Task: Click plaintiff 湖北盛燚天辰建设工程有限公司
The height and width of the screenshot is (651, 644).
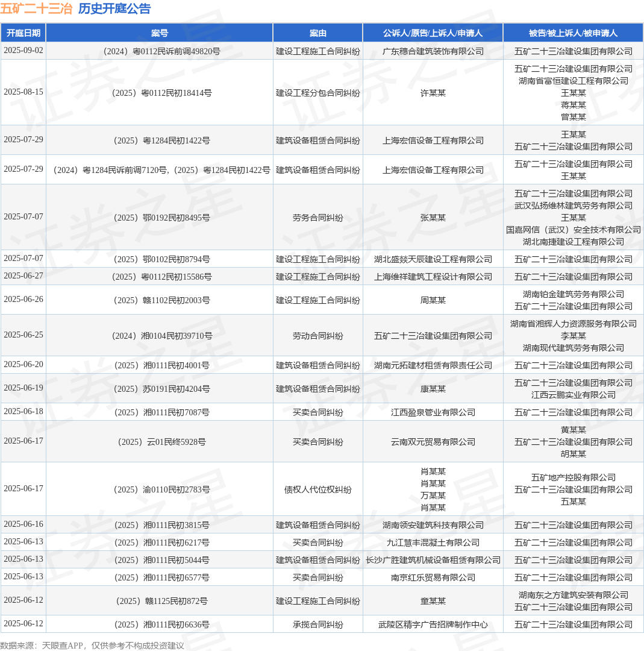Action: (433, 259)
